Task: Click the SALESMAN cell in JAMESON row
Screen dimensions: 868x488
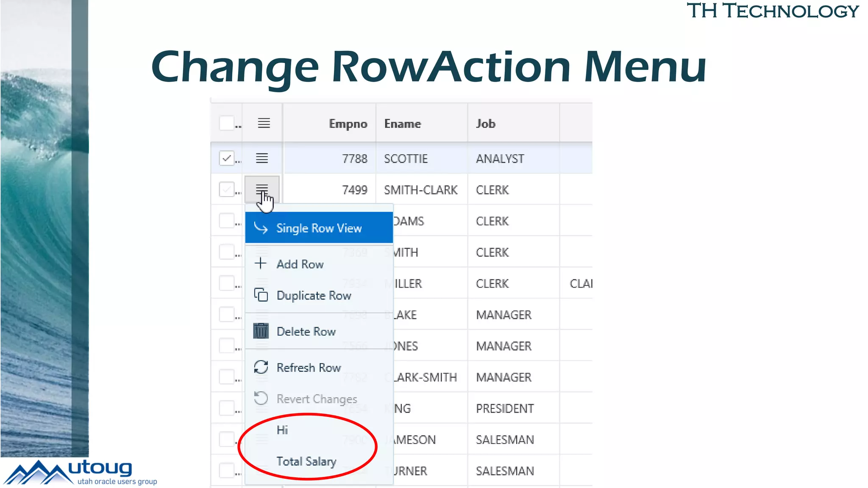Action: tap(514, 440)
